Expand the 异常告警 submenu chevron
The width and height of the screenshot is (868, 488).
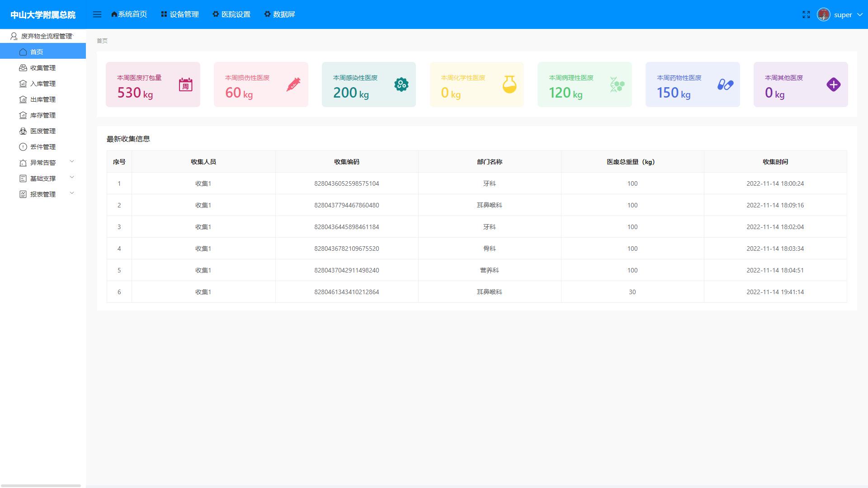[x=71, y=161]
